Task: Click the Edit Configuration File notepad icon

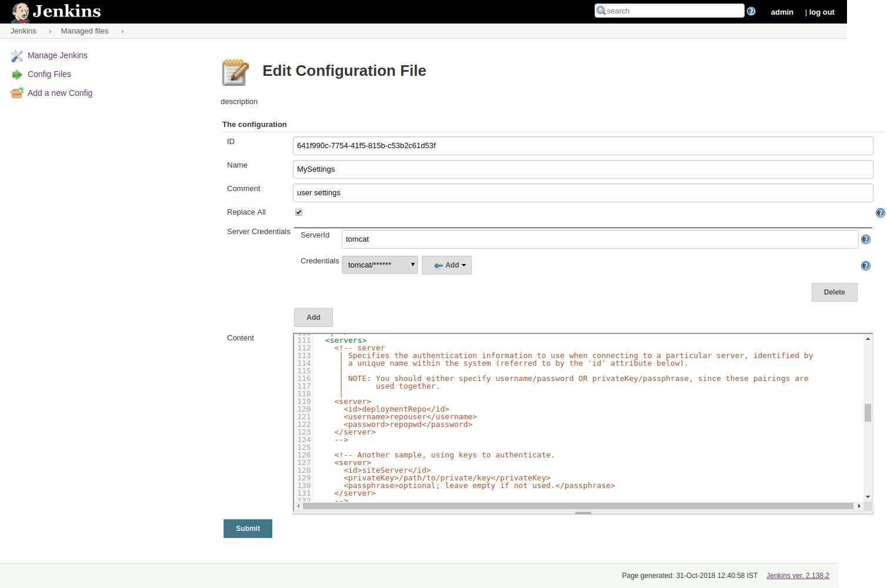Action: coord(235,72)
